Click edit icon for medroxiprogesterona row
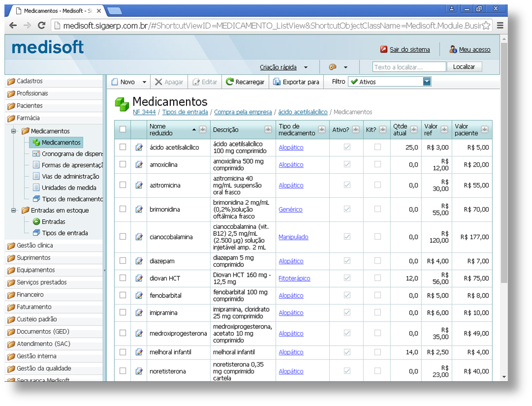Screen dimensions: 532x406 139,333
